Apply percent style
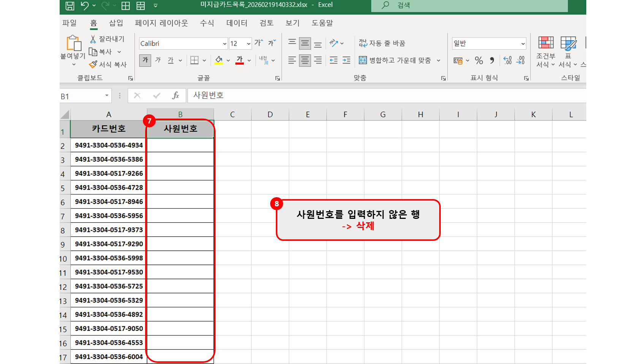The image size is (633, 364). [x=479, y=60]
